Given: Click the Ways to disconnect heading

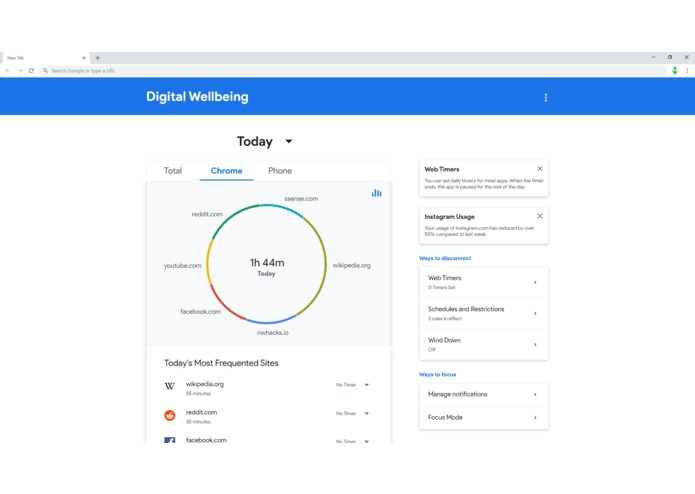Looking at the screenshot, I should pos(445,258).
